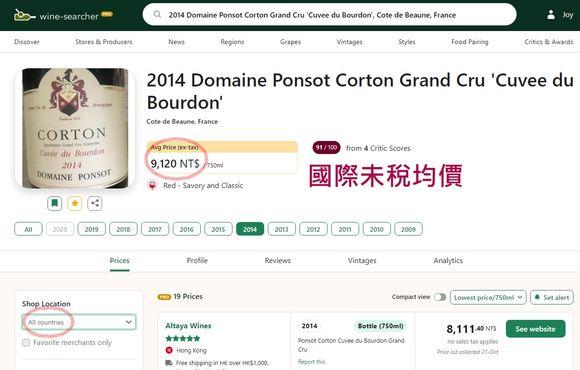Click the search magnifier icon
Image resolution: width=580 pixels, height=370 pixels.
pyautogui.click(x=157, y=15)
